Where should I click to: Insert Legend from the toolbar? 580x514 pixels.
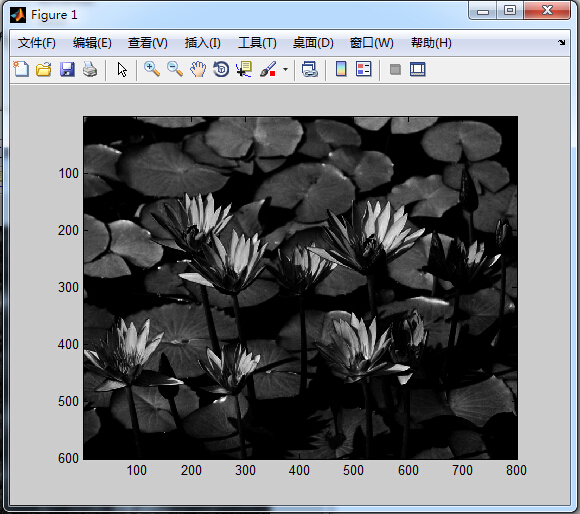(364, 69)
